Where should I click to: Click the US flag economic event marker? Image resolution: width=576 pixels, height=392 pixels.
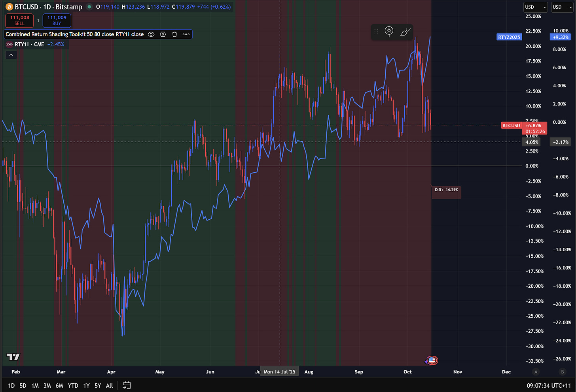[432, 360]
